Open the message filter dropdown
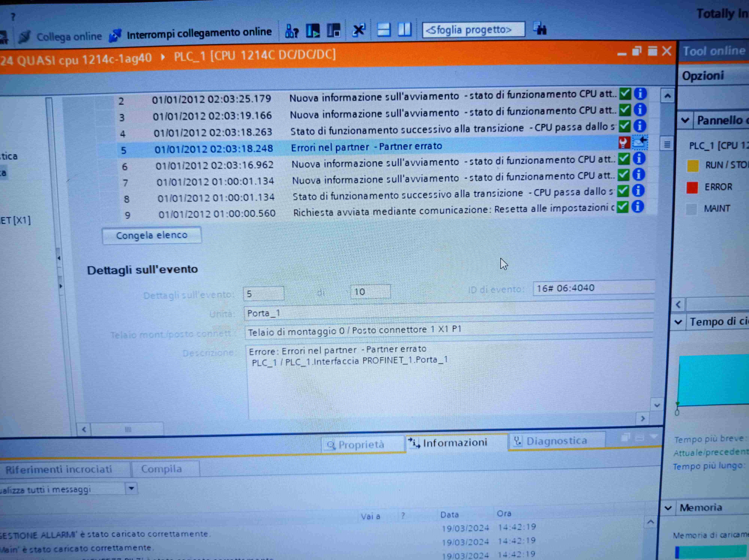This screenshot has height=560, width=749. (x=131, y=488)
